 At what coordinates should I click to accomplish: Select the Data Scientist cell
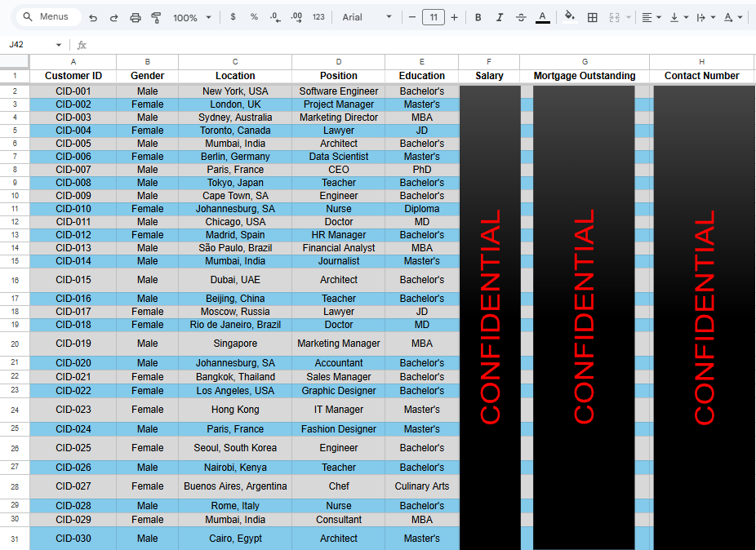tap(339, 157)
